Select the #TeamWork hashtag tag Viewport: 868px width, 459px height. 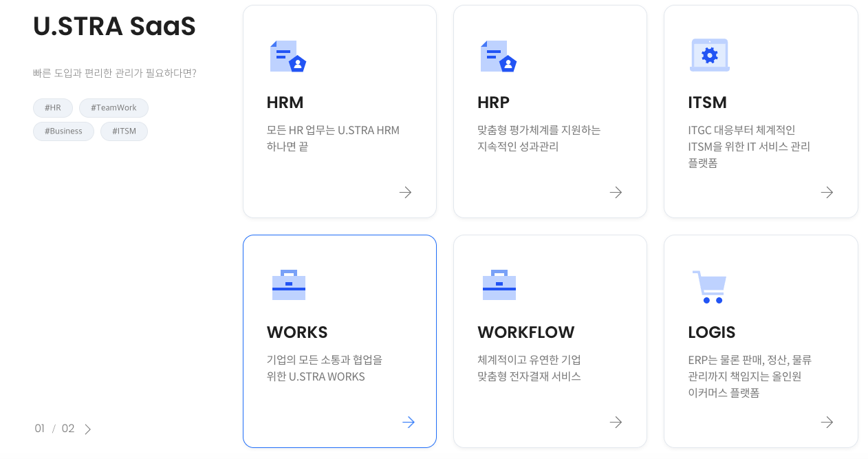click(x=113, y=108)
